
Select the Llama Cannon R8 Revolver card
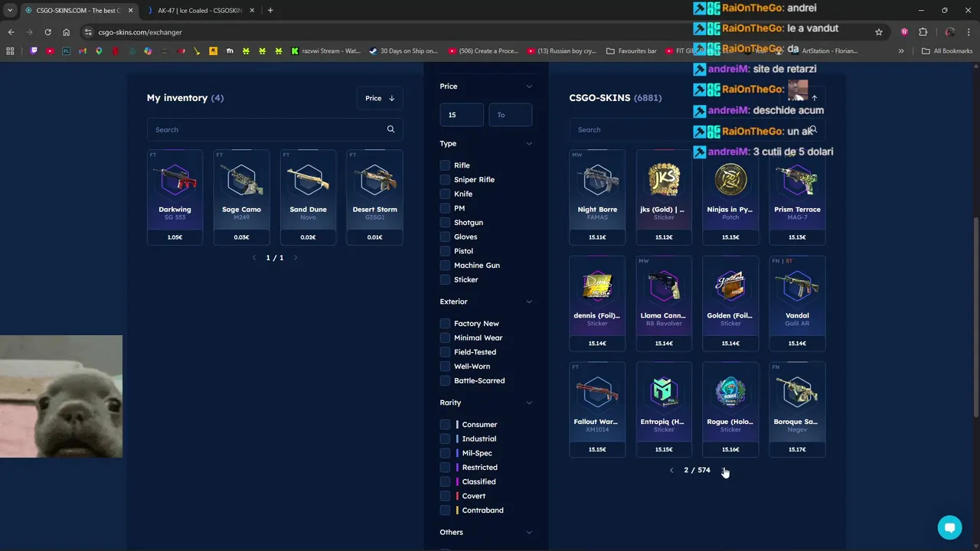tap(664, 304)
